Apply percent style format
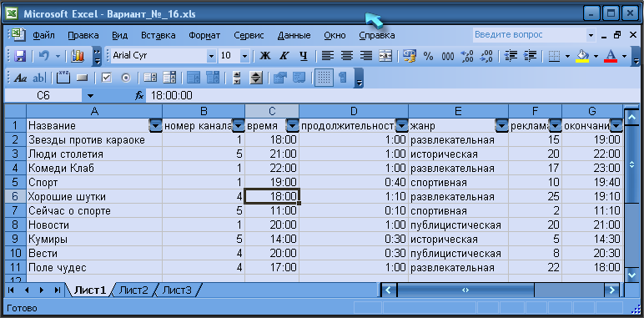Screen dimensions: 644x318 point(429,56)
